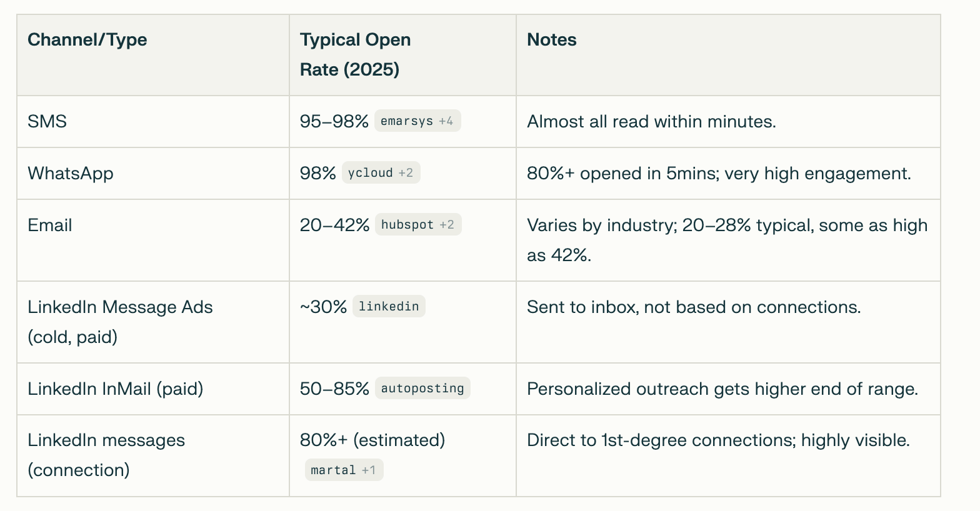
Task: Select the SMS row label cell
Action: click(47, 121)
